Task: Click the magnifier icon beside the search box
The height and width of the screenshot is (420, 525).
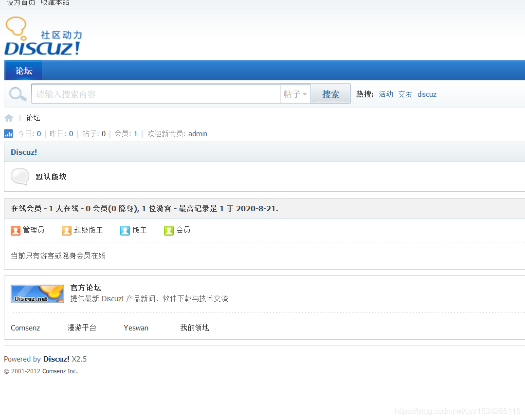Action: 18,94
